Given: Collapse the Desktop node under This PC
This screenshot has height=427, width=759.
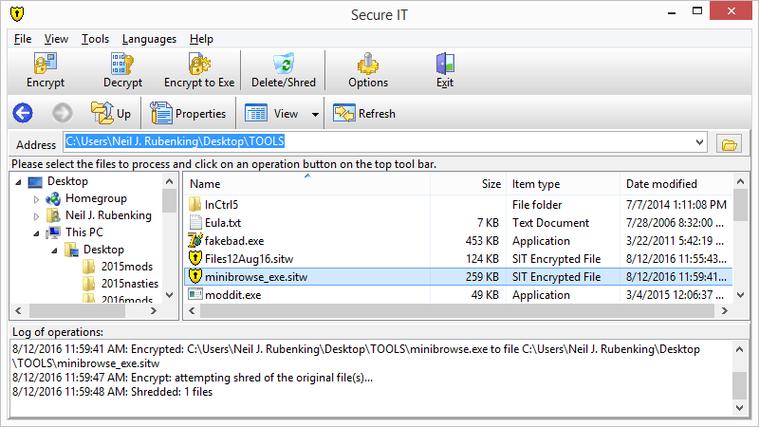Looking at the screenshot, I should [x=54, y=250].
